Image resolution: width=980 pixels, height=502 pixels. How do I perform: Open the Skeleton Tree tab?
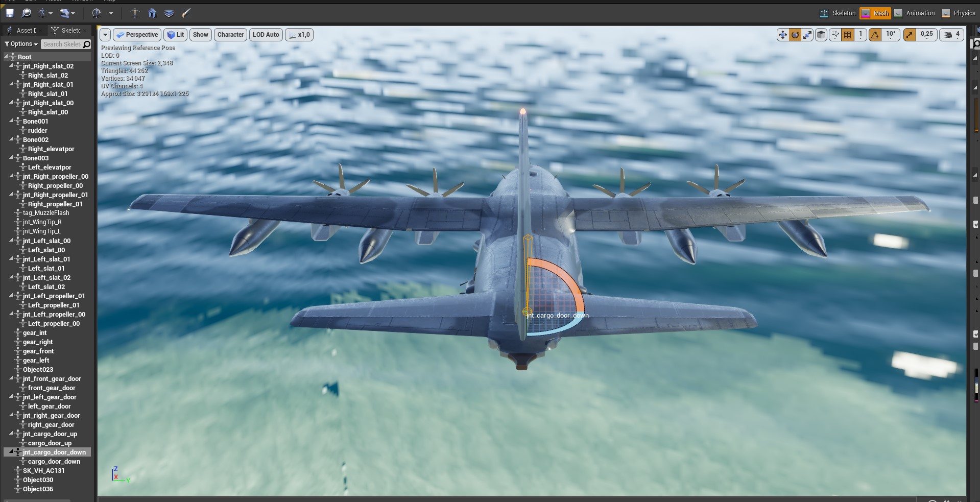click(70, 31)
